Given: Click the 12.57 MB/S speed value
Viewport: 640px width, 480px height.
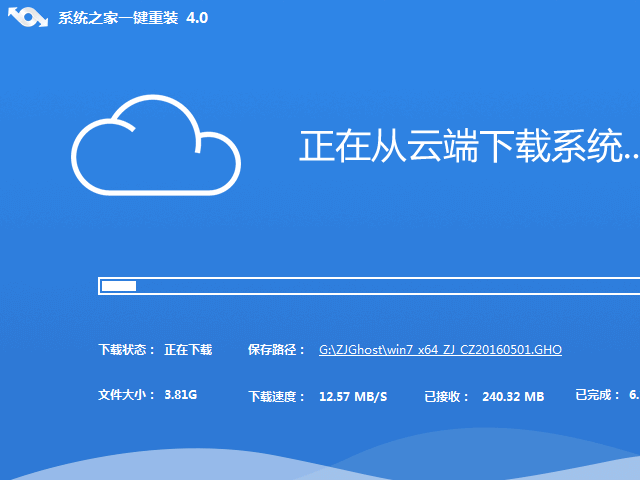Looking at the screenshot, I should click(353, 397).
